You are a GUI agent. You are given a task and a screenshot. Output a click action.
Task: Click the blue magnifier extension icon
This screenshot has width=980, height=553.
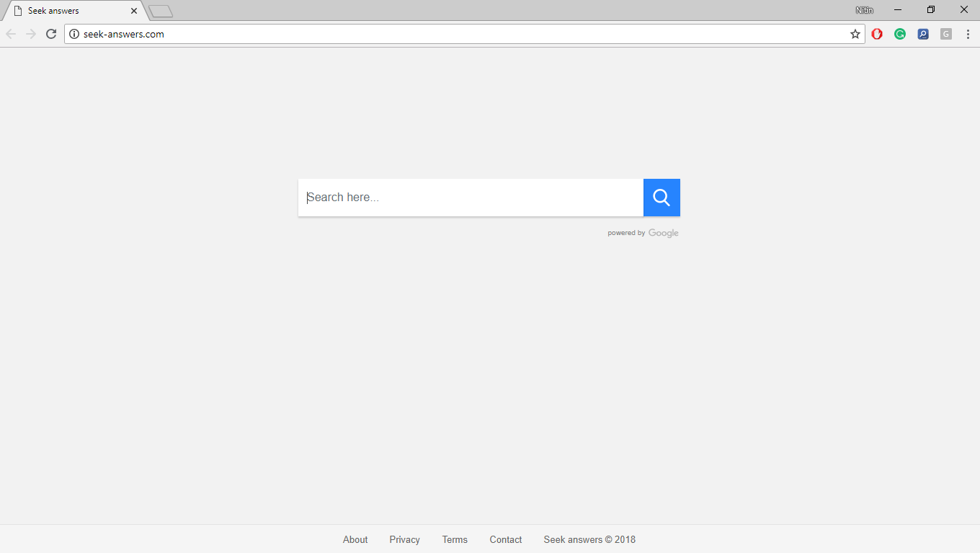[x=923, y=34]
